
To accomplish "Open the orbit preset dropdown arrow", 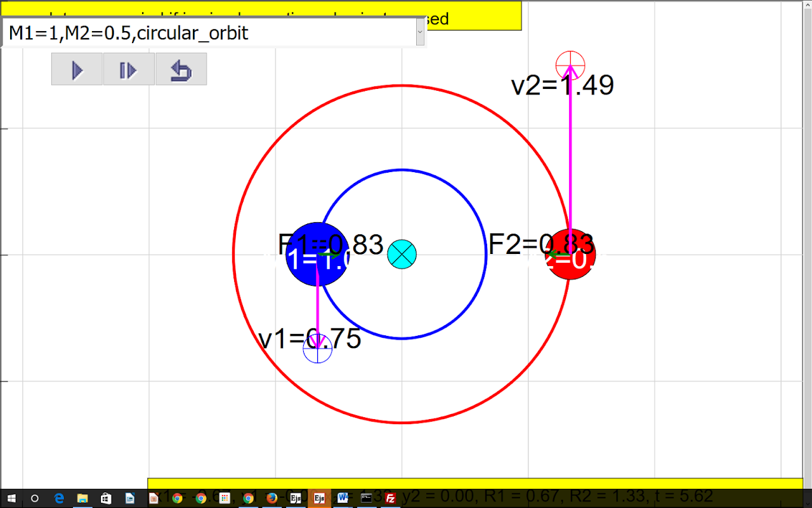I will pos(420,32).
